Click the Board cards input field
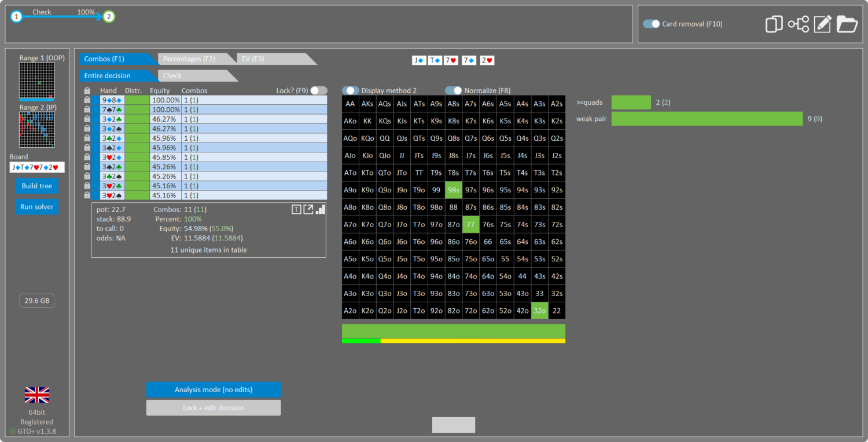Image resolution: width=868 pixels, height=442 pixels. 37,167
